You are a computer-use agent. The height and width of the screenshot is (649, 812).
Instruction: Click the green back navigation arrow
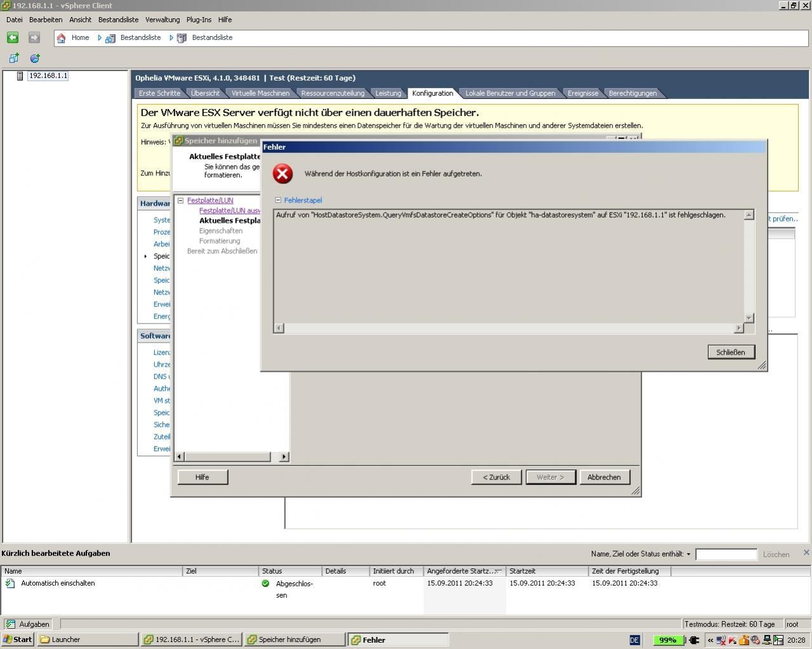(13, 38)
